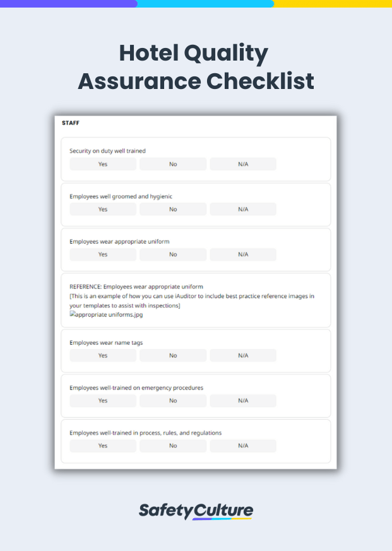
Task: Mark "No" for well-trained on emergency procedures
Action: [172, 400]
